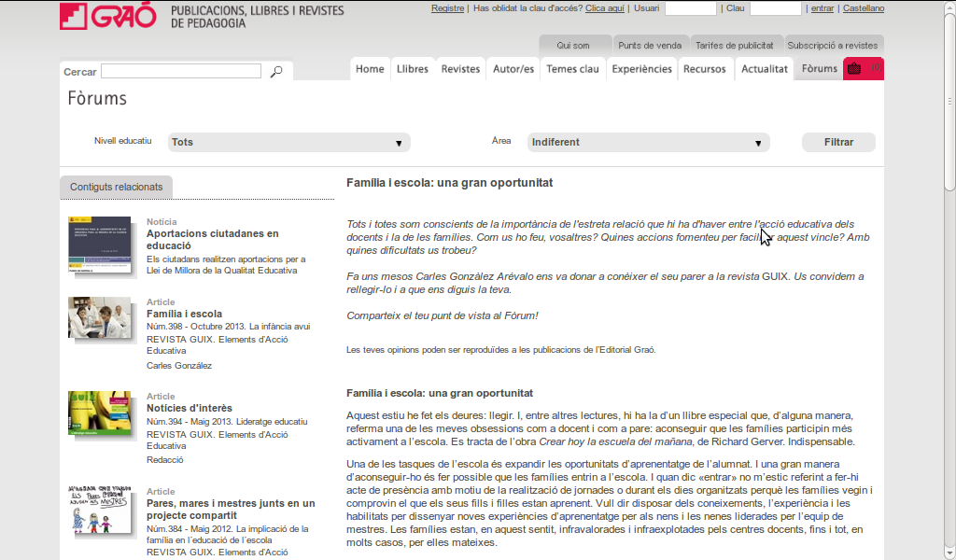Click the page vertical scrollbar
This screenshot has height=560, width=956.
(949, 101)
